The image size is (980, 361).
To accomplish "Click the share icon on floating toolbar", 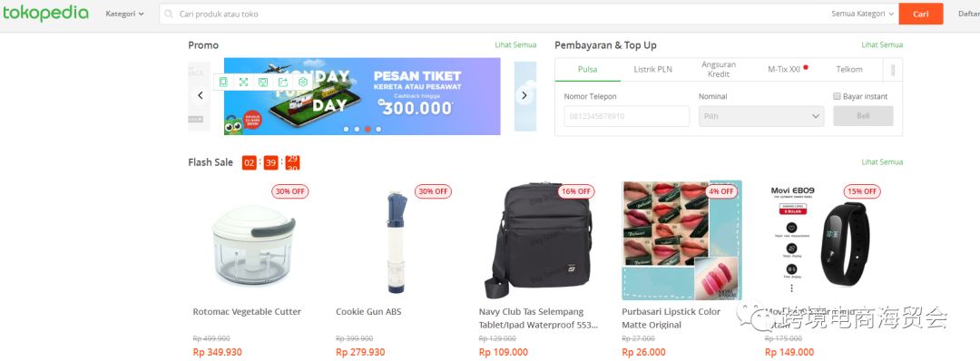I will (283, 82).
